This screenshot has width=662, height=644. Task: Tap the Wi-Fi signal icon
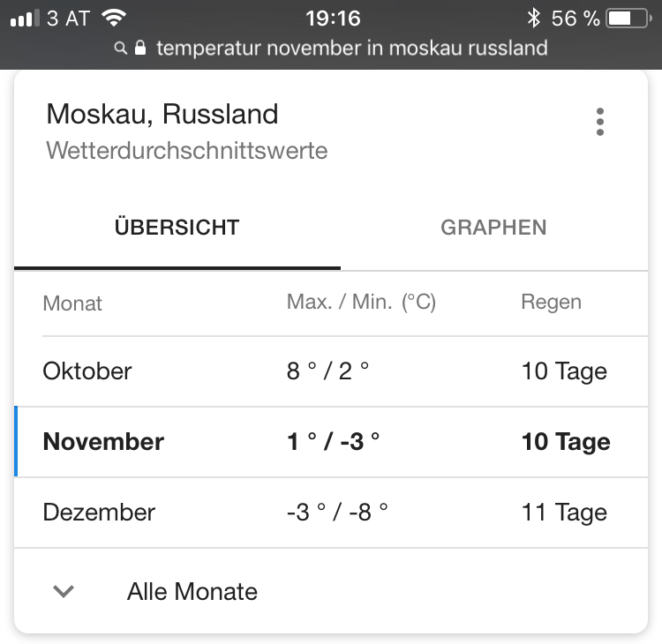pyautogui.click(x=114, y=18)
